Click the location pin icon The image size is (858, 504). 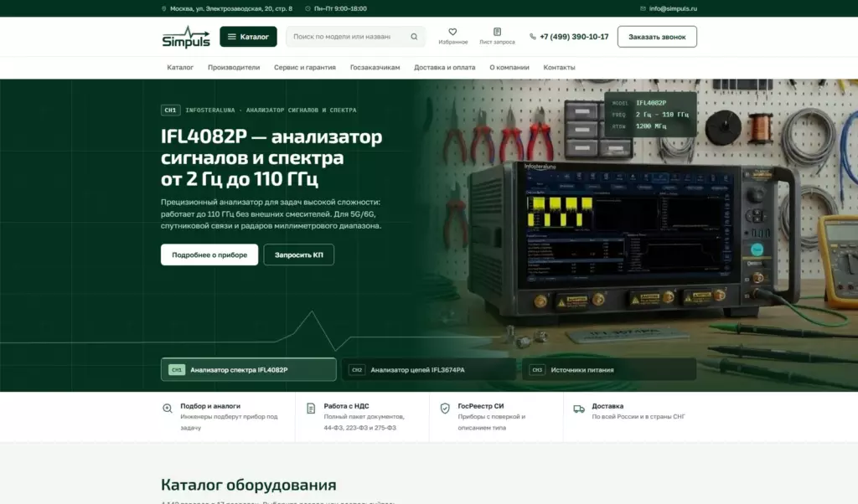click(163, 8)
